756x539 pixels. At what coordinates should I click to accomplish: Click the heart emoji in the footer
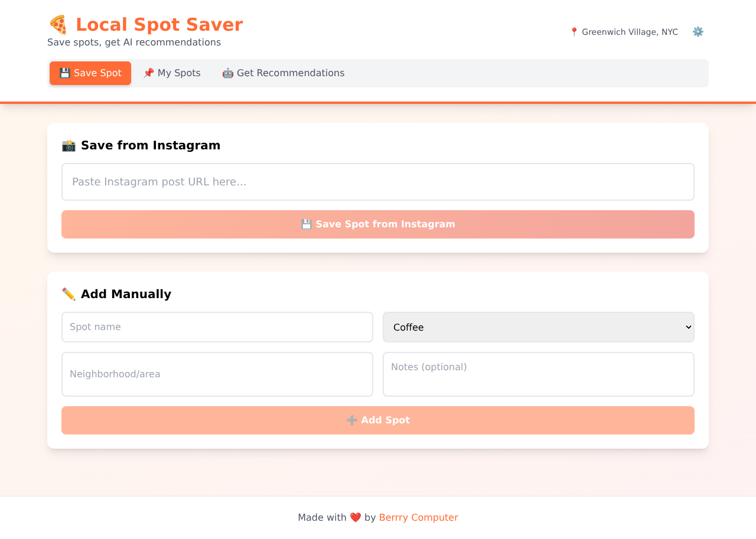[x=355, y=517]
